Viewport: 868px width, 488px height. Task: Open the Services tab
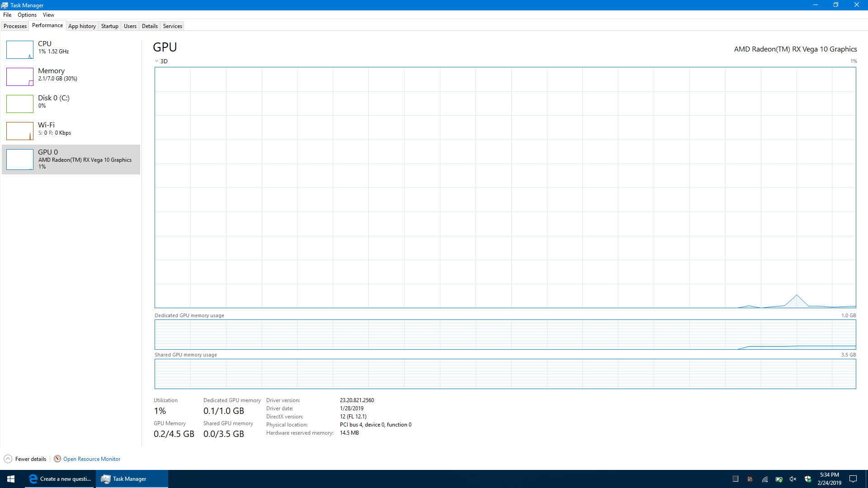[173, 26]
